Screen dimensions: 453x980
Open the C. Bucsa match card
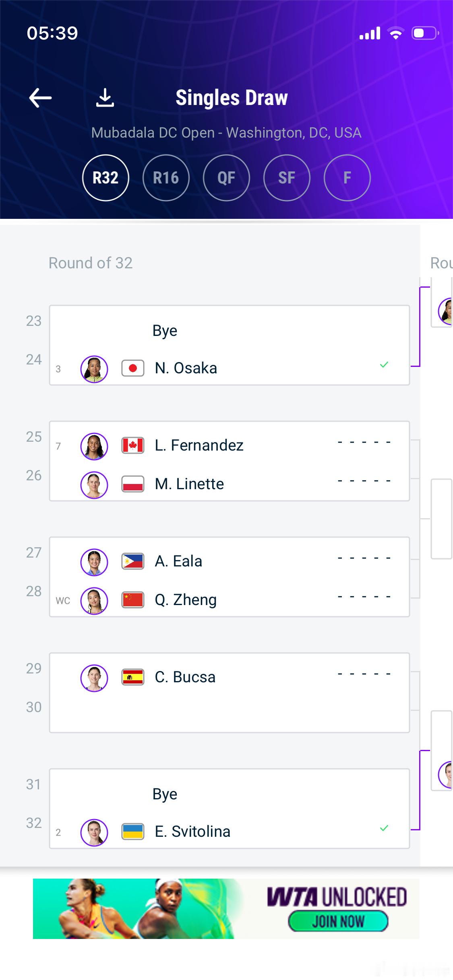coord(230,693)
